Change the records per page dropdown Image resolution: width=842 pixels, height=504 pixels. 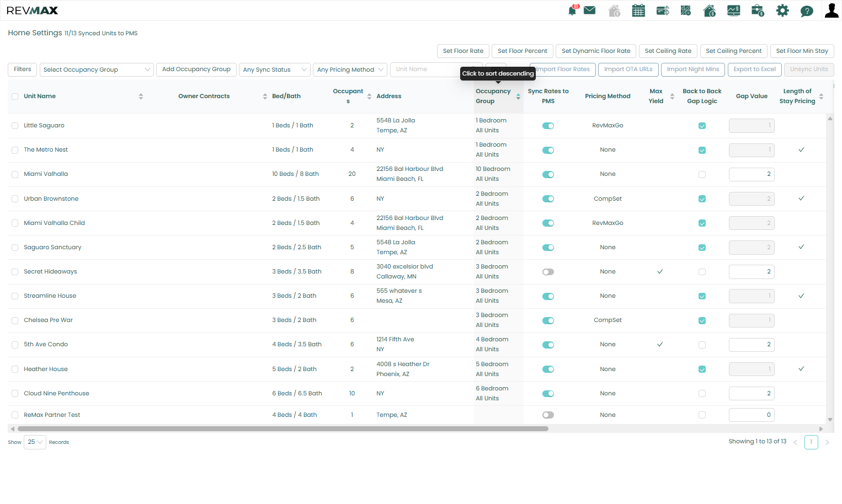[35, 442]
